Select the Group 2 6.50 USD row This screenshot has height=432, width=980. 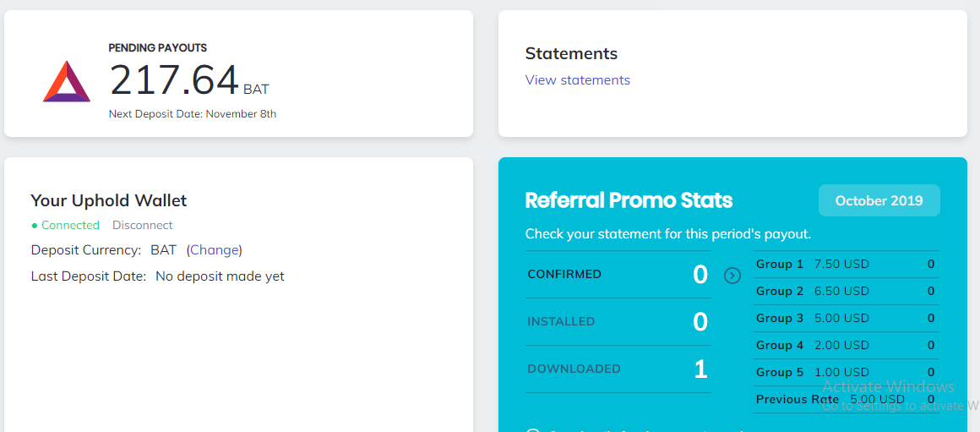[x=845, y=292]
